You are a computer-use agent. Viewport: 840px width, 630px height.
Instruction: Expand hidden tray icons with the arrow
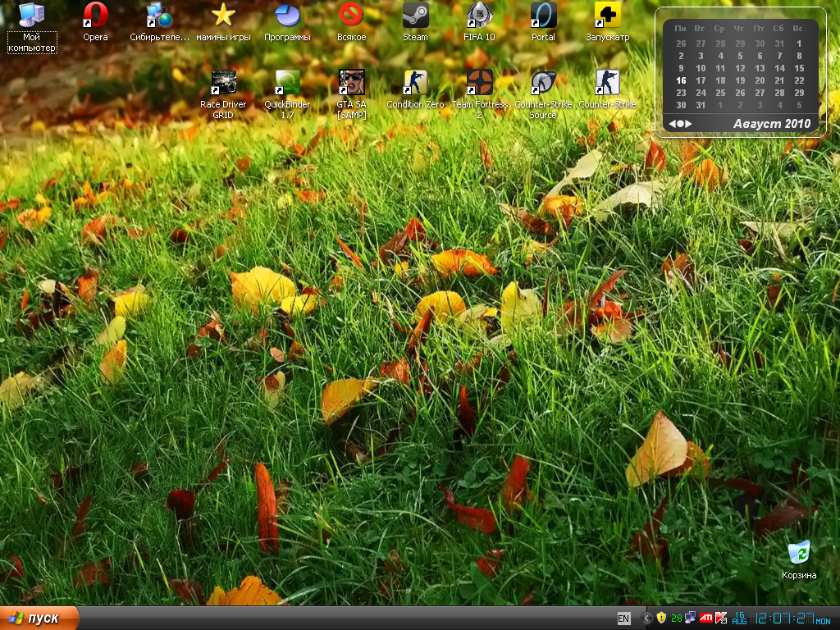(646, 618)
